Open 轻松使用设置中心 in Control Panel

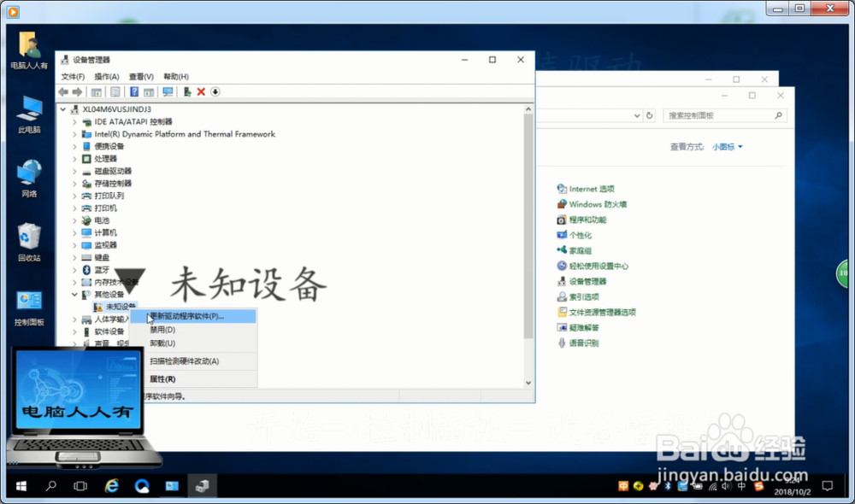tap(598, 266)
